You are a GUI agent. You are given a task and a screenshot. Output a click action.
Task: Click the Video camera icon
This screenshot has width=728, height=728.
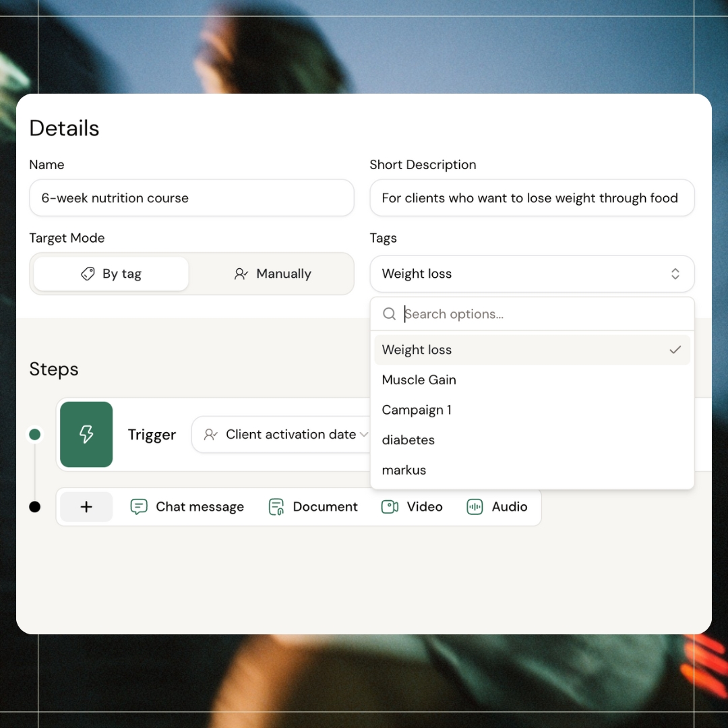pos(390,507)
